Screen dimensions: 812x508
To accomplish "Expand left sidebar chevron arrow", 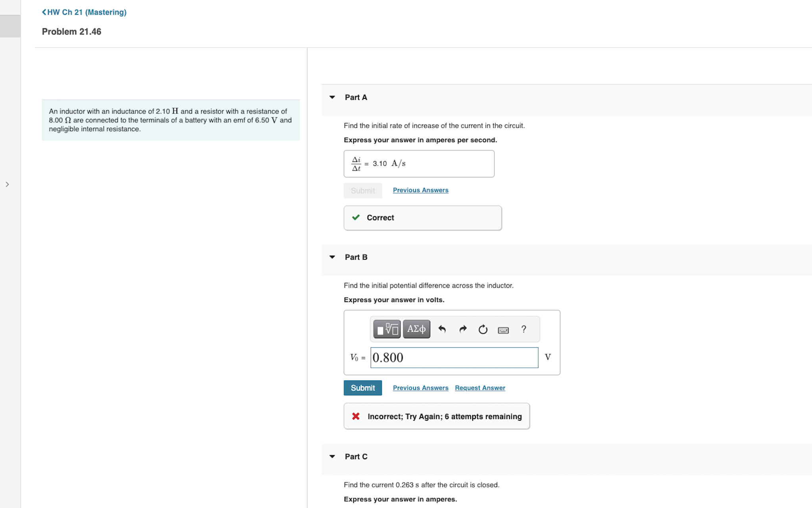I will point(7,184).
